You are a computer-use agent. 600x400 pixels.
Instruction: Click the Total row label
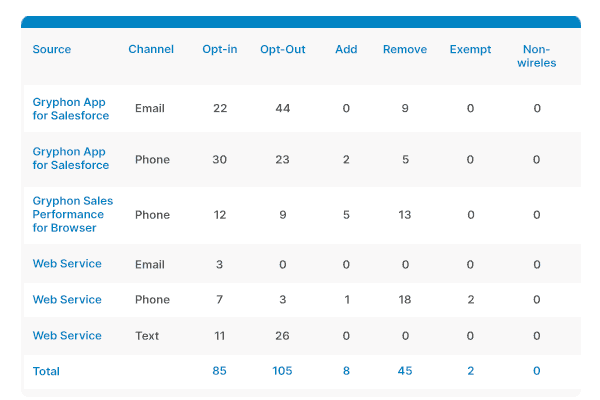(46, 371)
